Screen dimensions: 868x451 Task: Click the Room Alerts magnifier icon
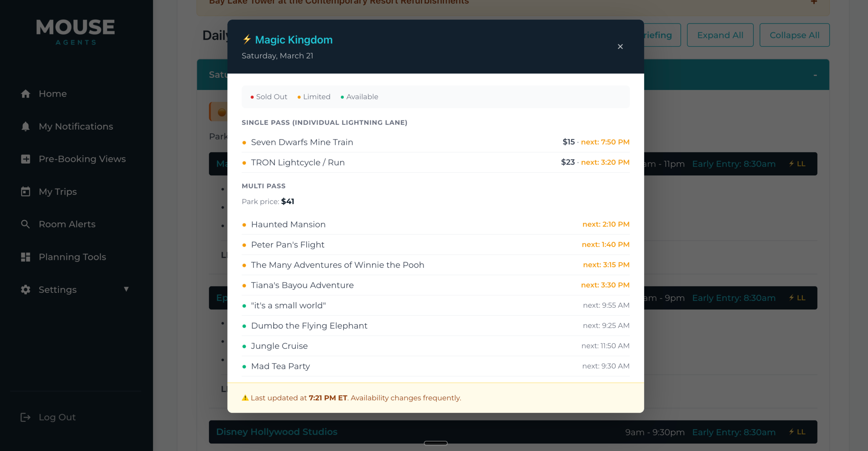pyautogui.click(x=25, y=224)
